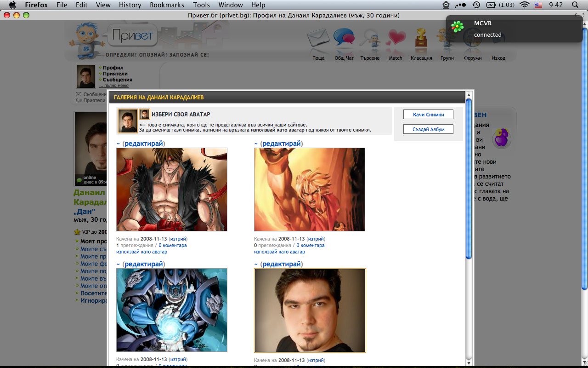Click the Създай Албум button

click(x=428, y=129)
